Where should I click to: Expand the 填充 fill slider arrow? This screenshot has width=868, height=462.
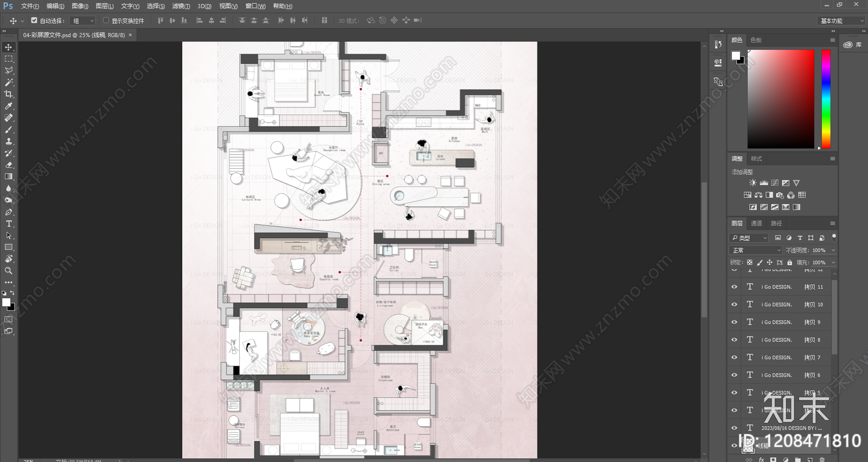coord(833,263)
